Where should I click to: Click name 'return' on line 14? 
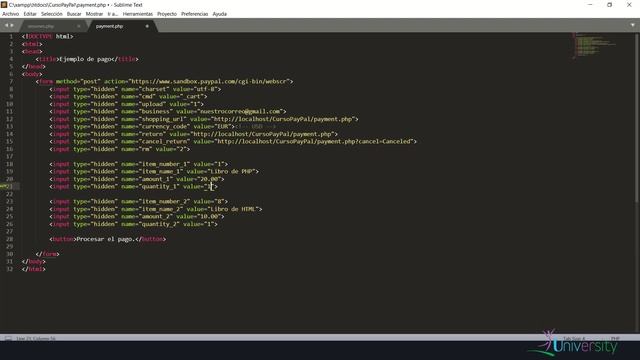point(152,134)
